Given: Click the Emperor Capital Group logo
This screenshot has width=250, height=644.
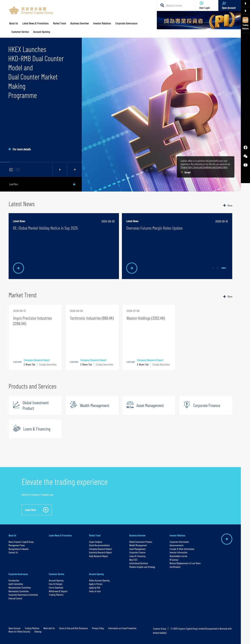Looking at the screenshot, I should [31, 11].
